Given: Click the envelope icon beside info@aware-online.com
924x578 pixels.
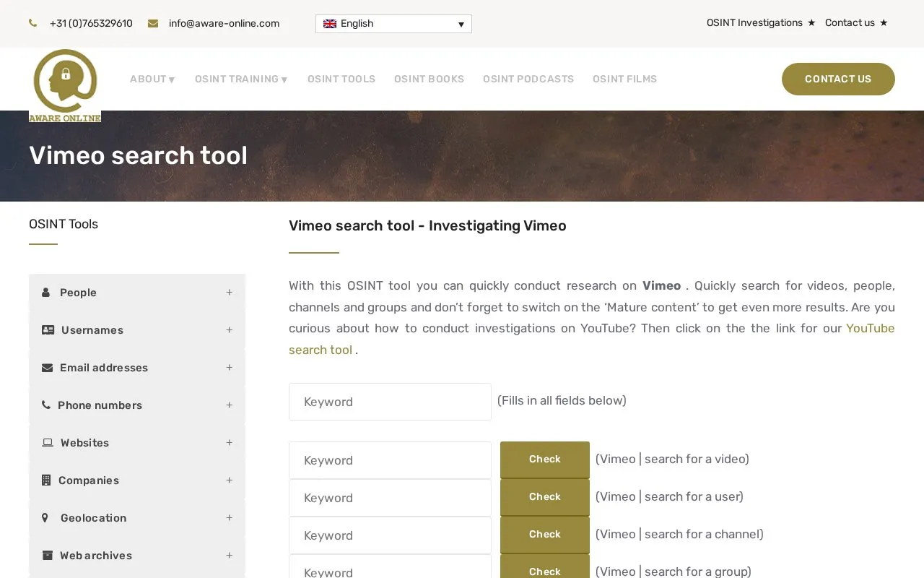Looking at the screenshot, I should click(153, 23).
